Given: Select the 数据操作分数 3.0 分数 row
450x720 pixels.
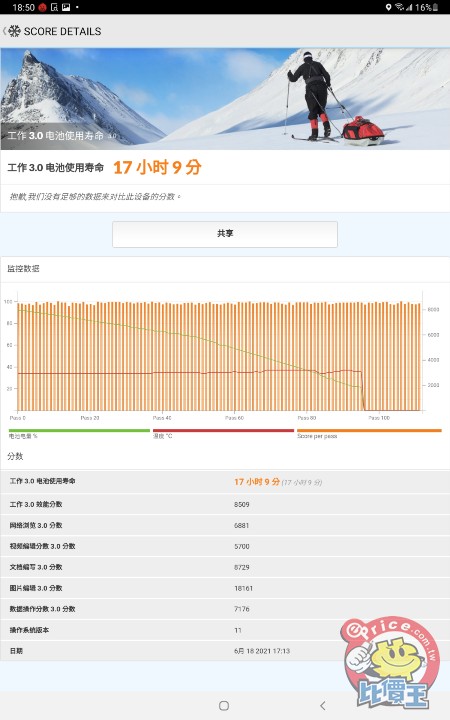Looking at the screenshot, I should pos(225,609).
